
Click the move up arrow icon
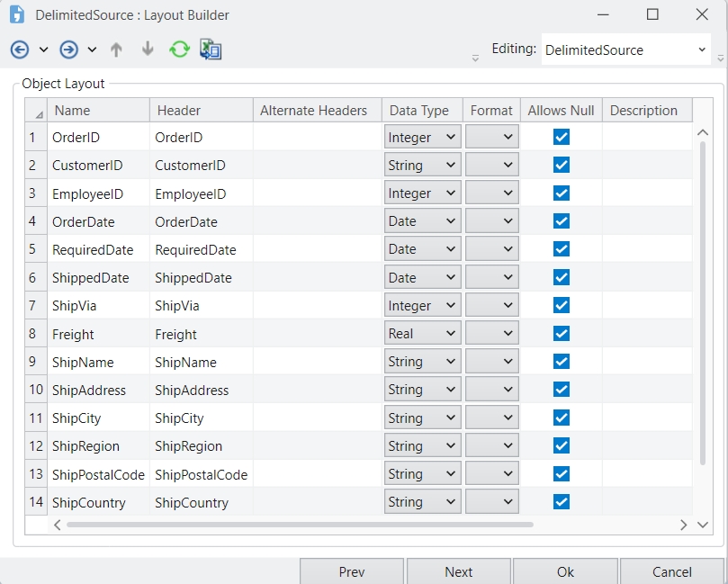[x=116, y=49]
